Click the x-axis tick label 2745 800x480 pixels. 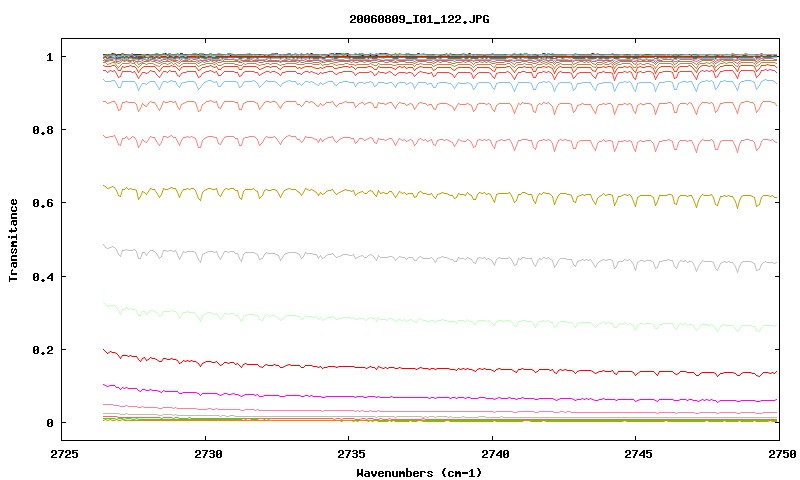point(638,454)
